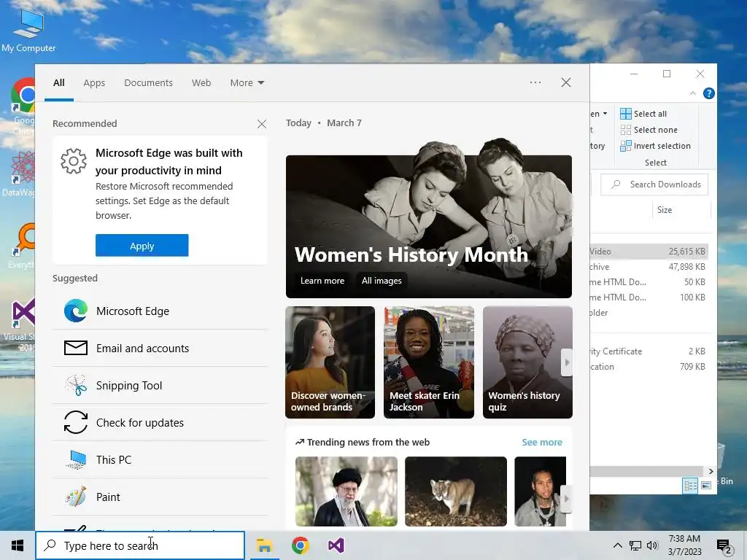The height and width of the screenshot is (560, 747).
Task: Launch Paint from suggested list
Action: point(160,497)
